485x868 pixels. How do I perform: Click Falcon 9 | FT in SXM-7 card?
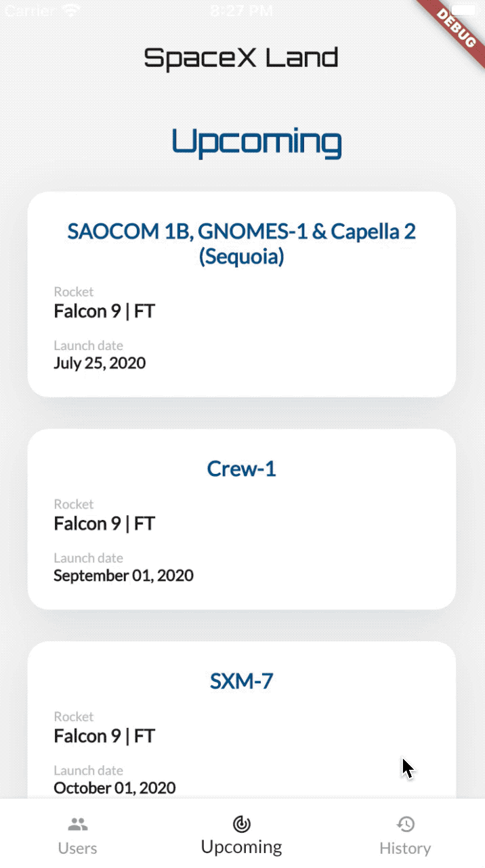click(x=104, y=736)
